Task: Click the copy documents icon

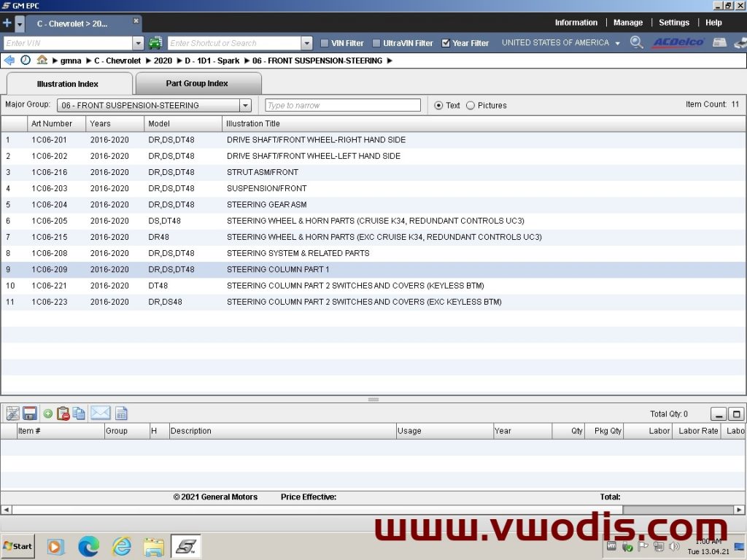Action: click(x=79, y=413)
